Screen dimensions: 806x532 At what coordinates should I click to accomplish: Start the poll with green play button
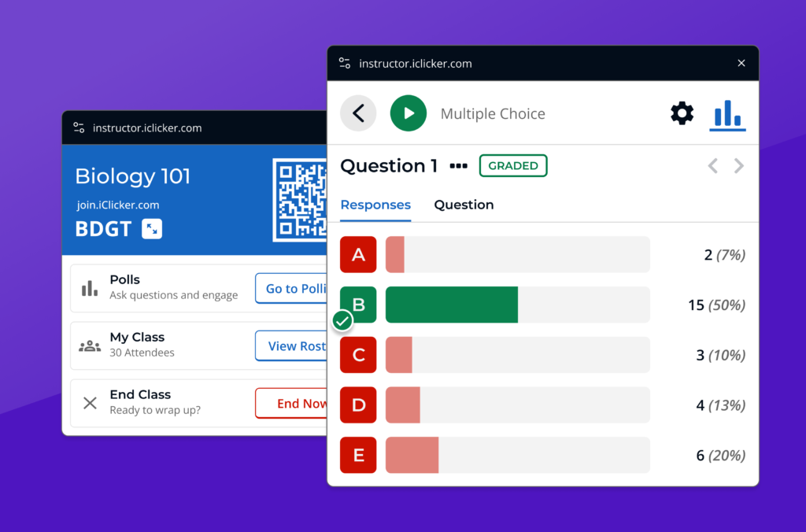409,113
